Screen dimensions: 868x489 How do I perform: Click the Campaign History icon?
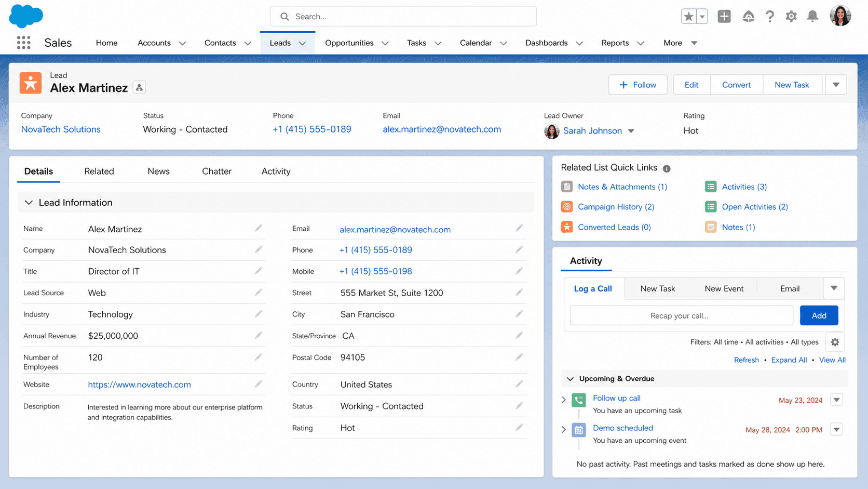point(567,207)
